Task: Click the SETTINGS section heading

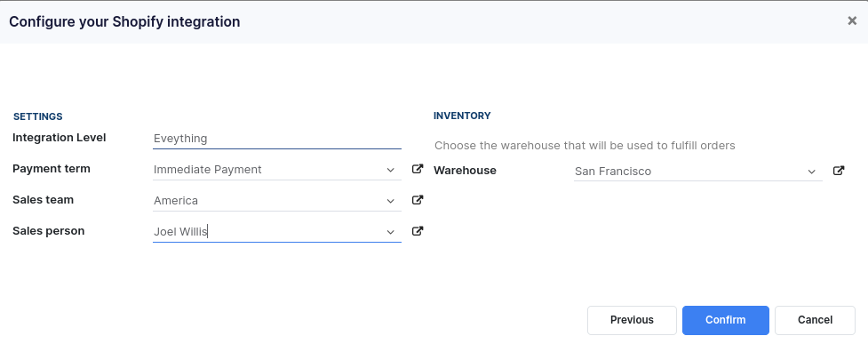Action: (x=37, y=116)
